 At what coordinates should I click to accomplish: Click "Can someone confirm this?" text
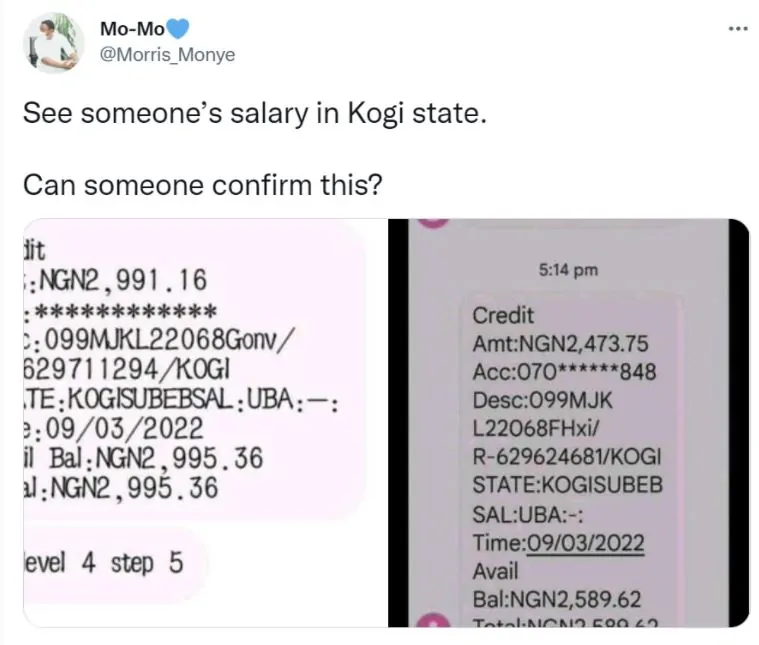pos(203,186)
